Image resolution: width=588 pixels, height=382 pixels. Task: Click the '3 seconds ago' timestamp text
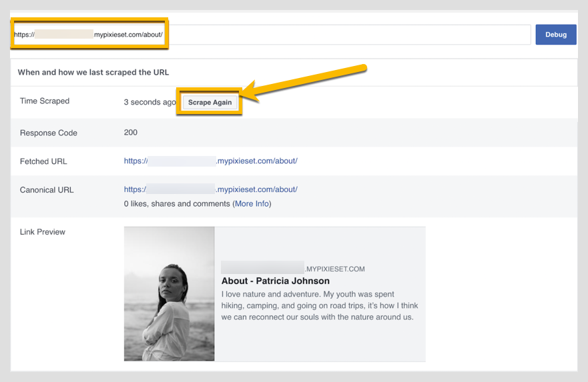[150, 103]
